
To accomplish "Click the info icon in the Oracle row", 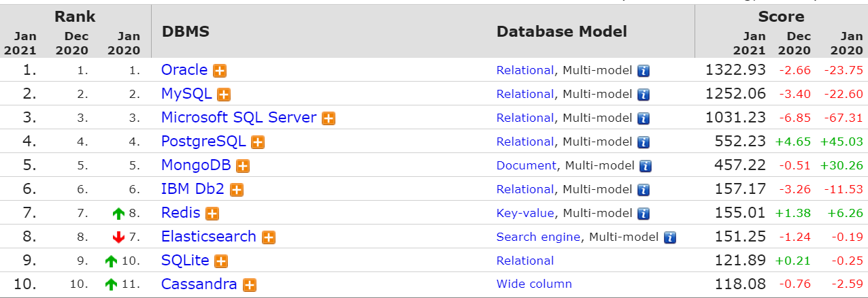I will pyautogui.click(x=644, y=71).
